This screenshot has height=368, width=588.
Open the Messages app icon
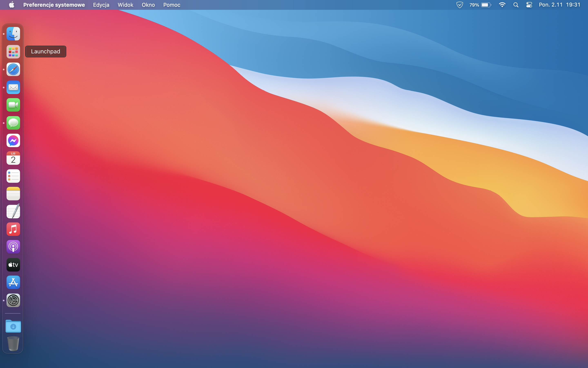tap(13, 123)
